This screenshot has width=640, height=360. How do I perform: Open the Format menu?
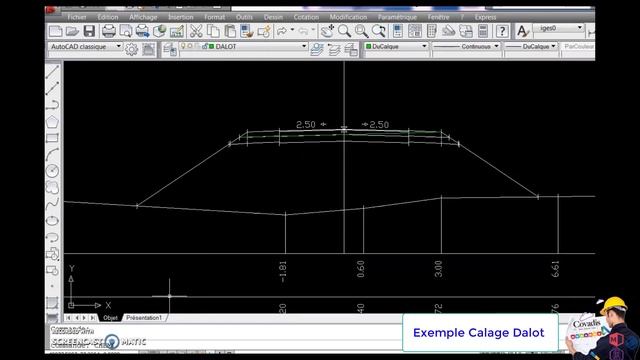(x=214, y=17)
